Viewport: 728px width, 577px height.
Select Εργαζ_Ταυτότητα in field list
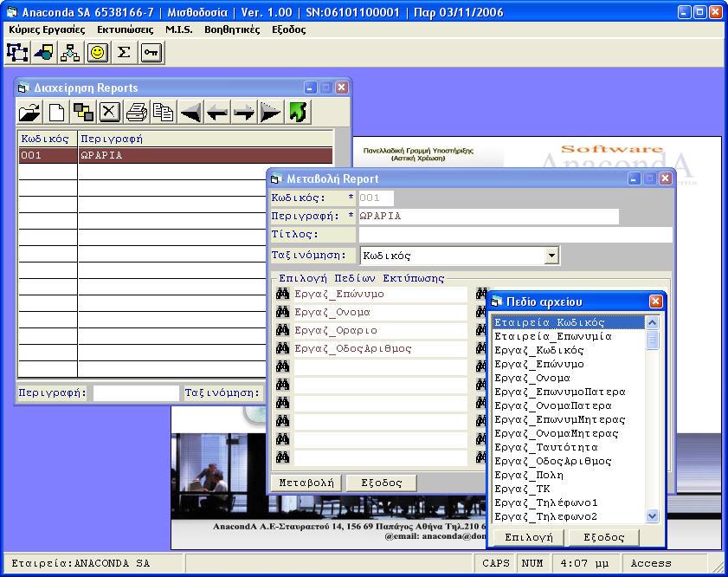point(568,447)
